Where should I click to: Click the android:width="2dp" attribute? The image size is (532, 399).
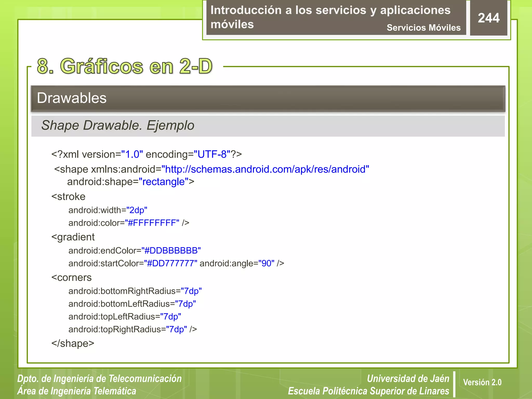tap(108, 210)
